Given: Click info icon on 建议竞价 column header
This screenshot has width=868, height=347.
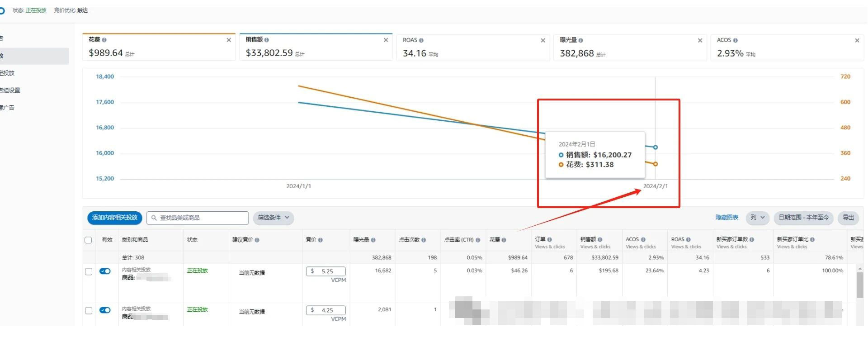Looking at the screenshot, I should click(x=257, y=240).
